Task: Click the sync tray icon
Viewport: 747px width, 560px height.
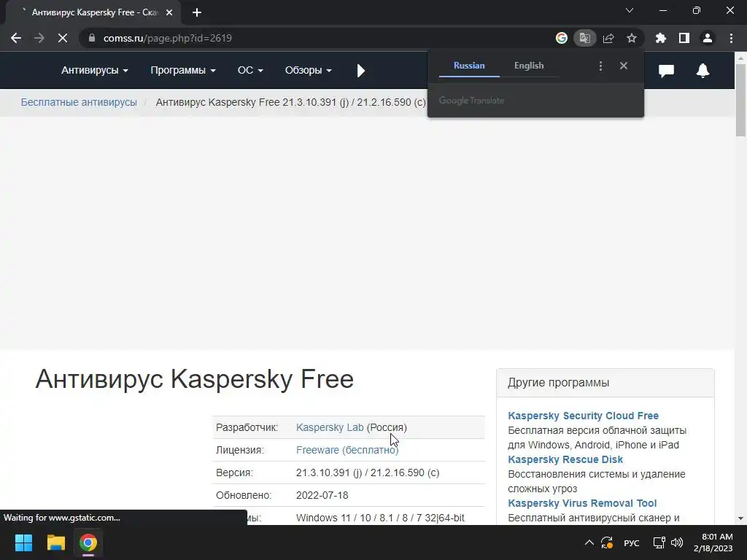Action: (x=607, y=542)
